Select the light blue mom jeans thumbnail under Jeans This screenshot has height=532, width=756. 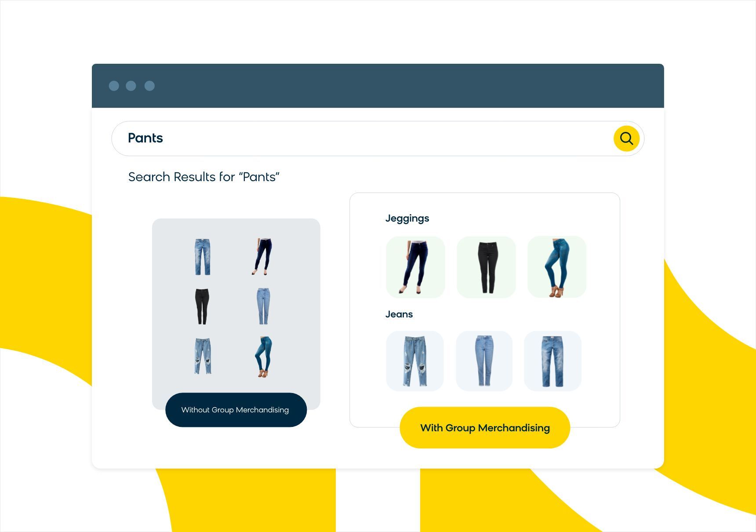click(484, 361)
